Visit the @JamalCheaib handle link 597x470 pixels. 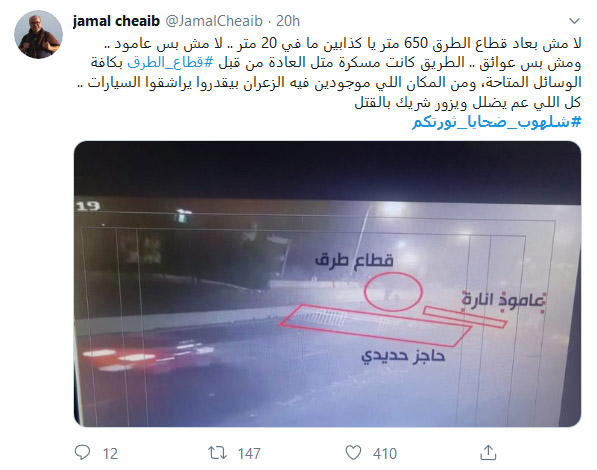214,21
